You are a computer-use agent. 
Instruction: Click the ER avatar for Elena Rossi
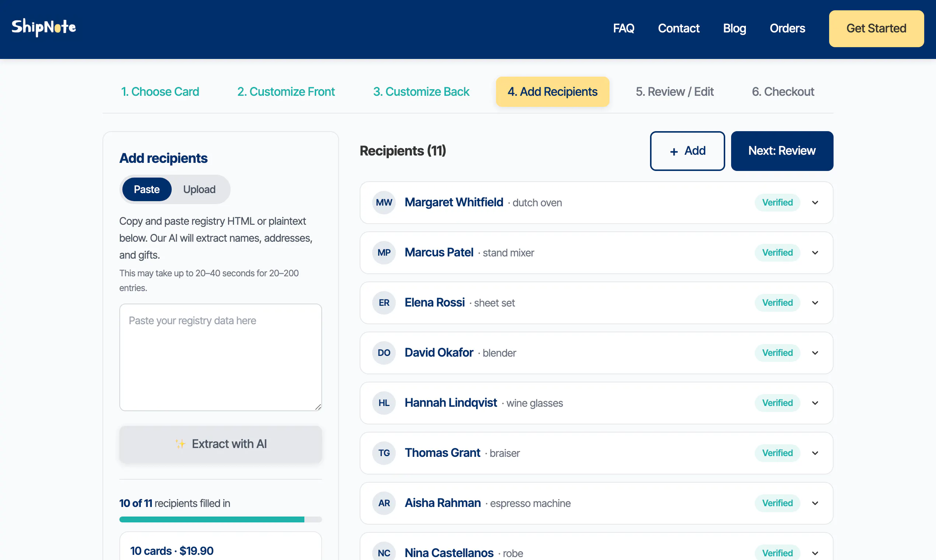(x=384, y=302)
